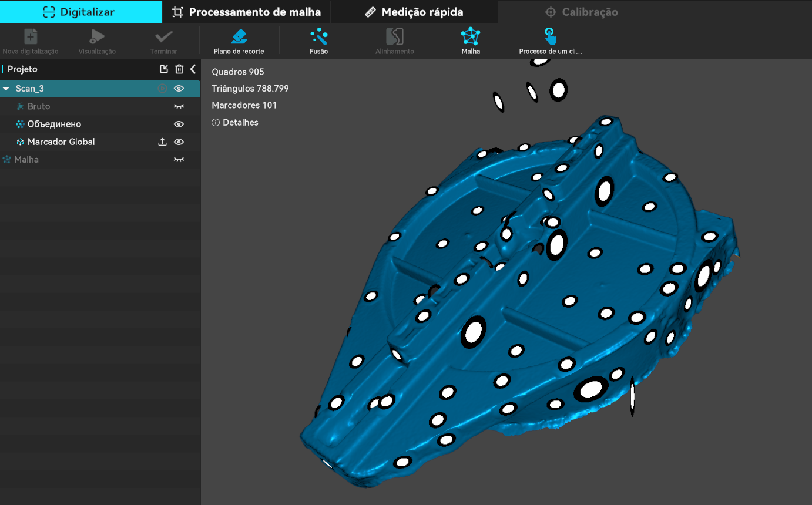
Task: Open the Calibração tab
Action: pyautogui.click(x=581, y=12)
